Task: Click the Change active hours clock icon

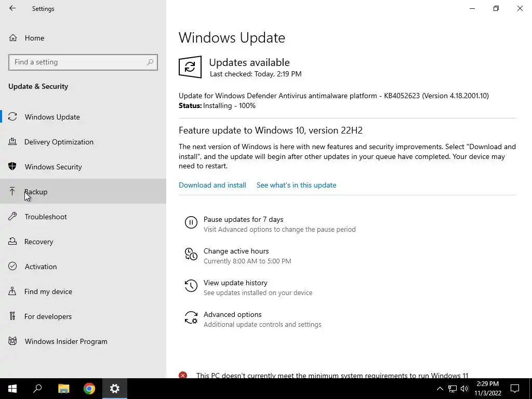Action: coord(191,254)
